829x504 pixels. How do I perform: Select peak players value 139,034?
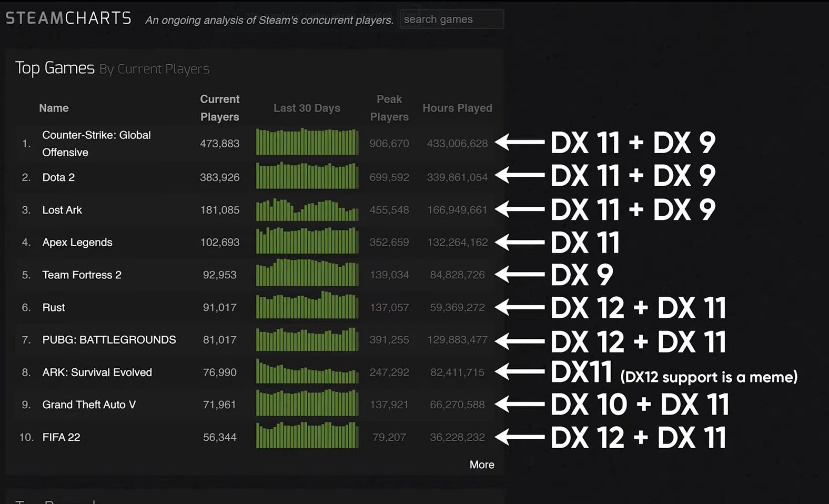(389, 275)
